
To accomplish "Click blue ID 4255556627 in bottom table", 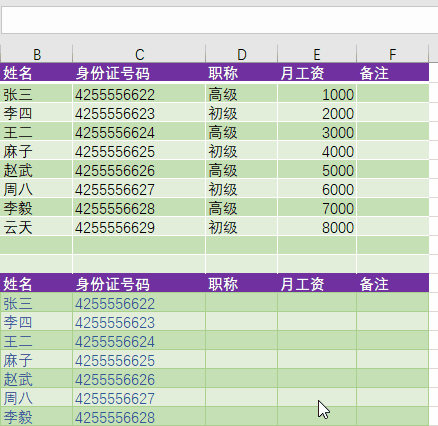I will (x=139, y=397).
